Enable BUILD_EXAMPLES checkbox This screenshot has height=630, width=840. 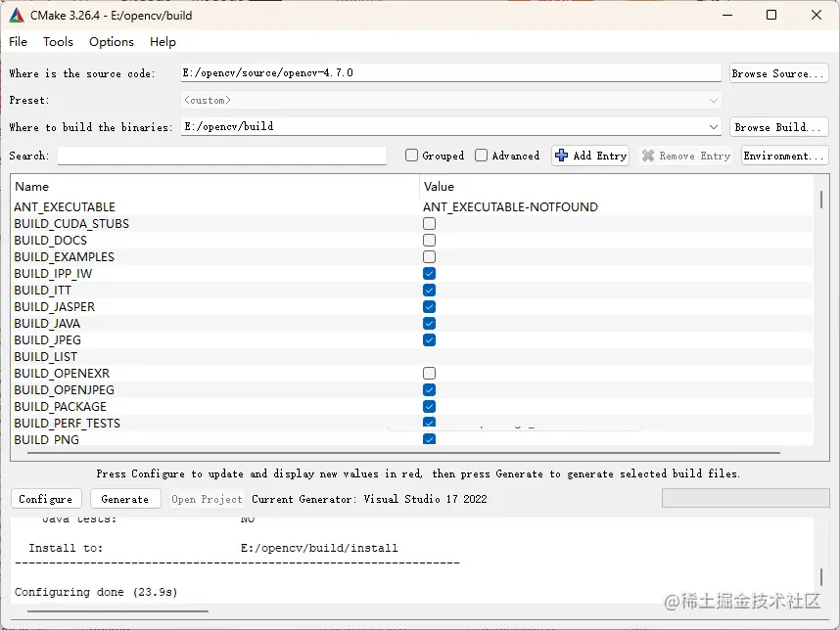coord(429,257)
